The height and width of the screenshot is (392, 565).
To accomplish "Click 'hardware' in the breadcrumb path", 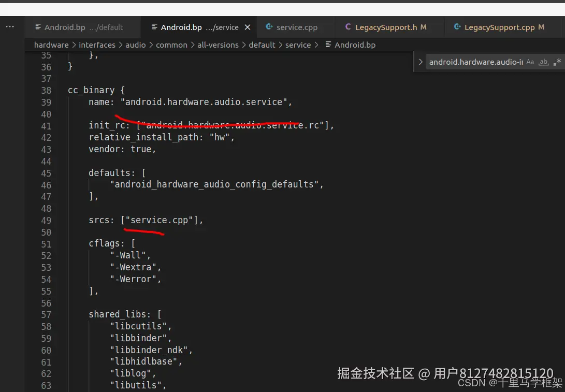I will pyautogui.click(x=51, y=45).
